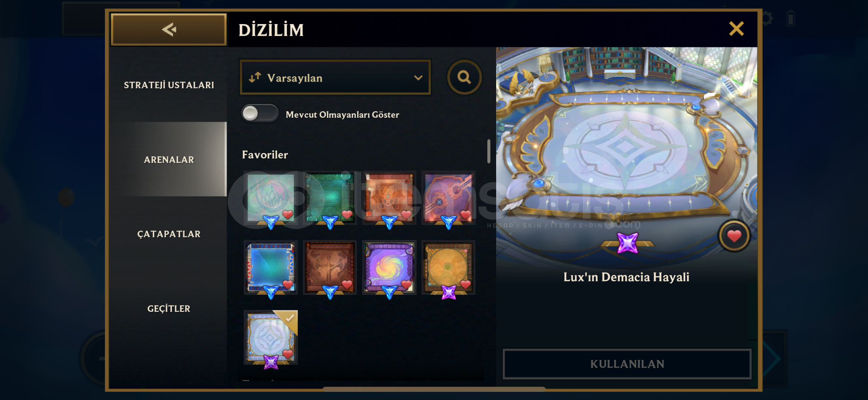Choose the purple swirl galaxy arena
Image resolution: width=868 pixels, height=400 pixels.
coord(389,268)
